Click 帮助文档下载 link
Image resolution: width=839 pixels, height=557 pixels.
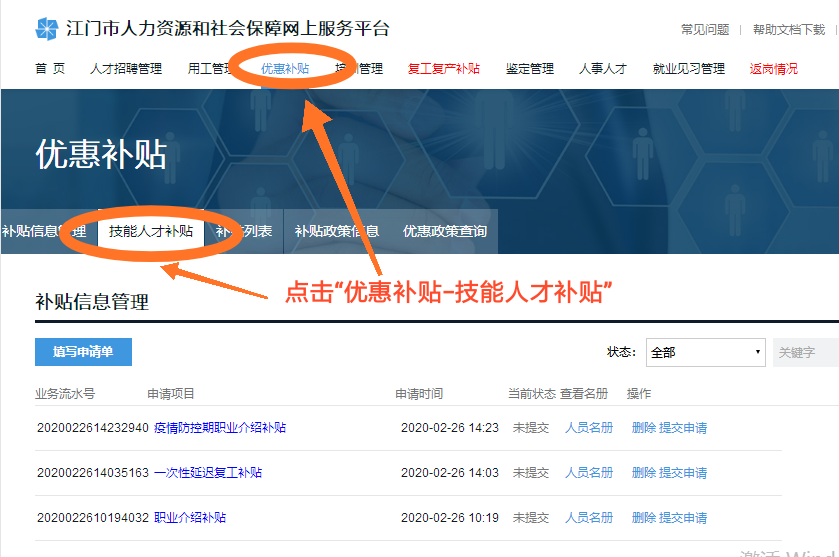pos(789,29)
